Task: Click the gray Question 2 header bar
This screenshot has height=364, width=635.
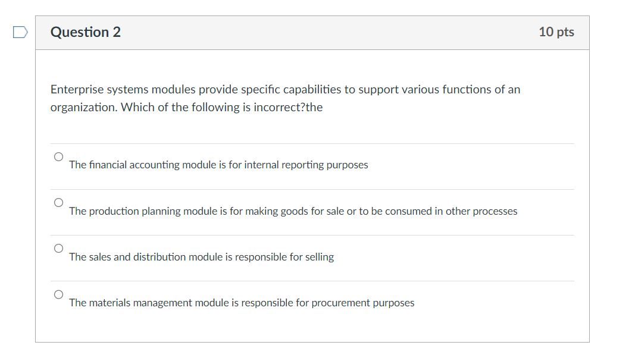Action: tap(312, 32)
